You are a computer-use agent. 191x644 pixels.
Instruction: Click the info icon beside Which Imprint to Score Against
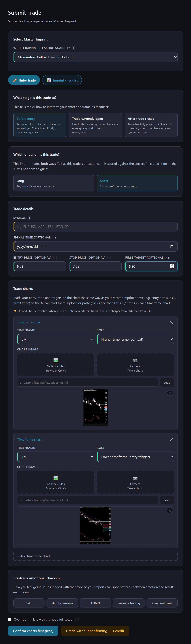[73, 48]
